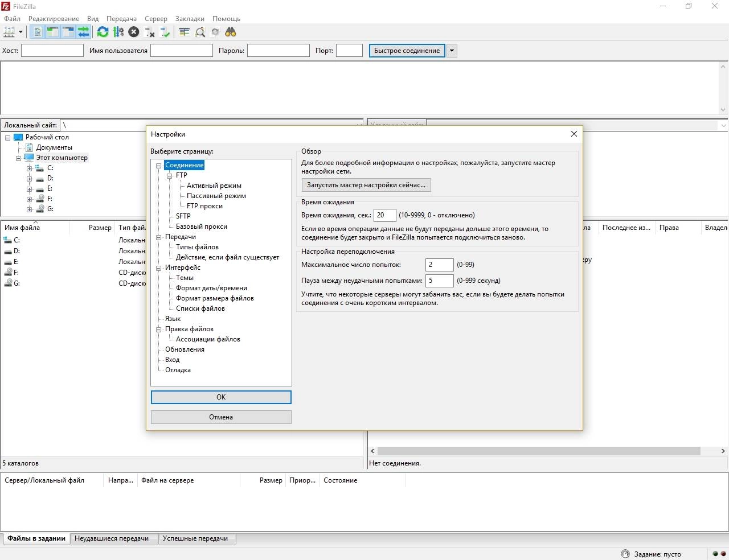Select FTP прокси settings page
Viewport: 729px width, 560px height.
pyautogui.click(x=204, y=206)
